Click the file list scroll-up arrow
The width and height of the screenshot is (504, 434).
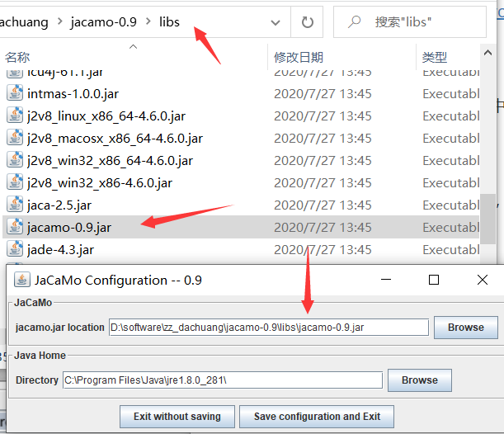[488, 53]
